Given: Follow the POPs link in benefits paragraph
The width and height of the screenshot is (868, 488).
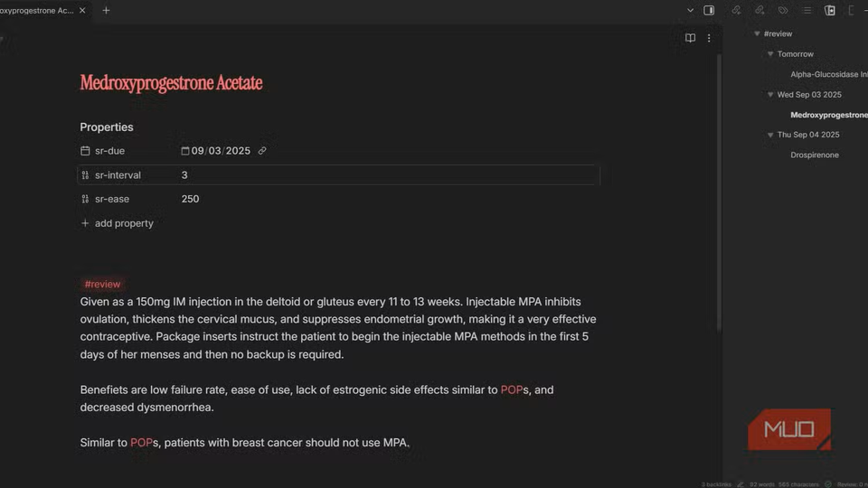Looking at the screenshot, I should tap(513, 390).
